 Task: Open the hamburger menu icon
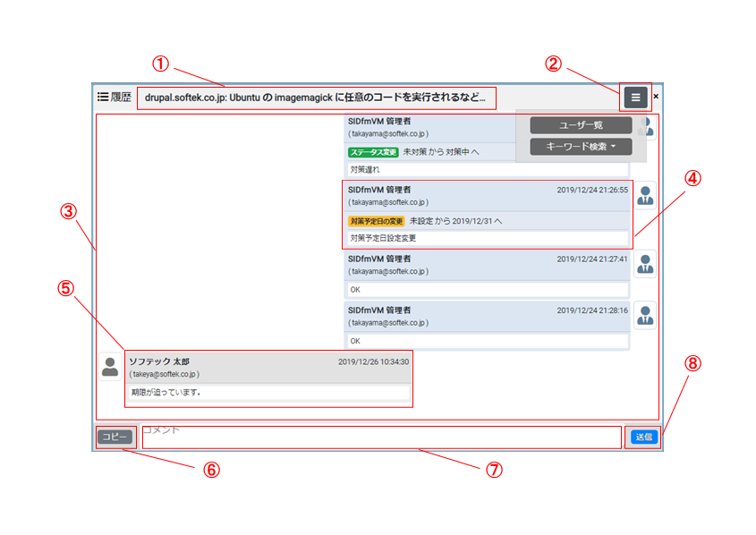(635, 98)
